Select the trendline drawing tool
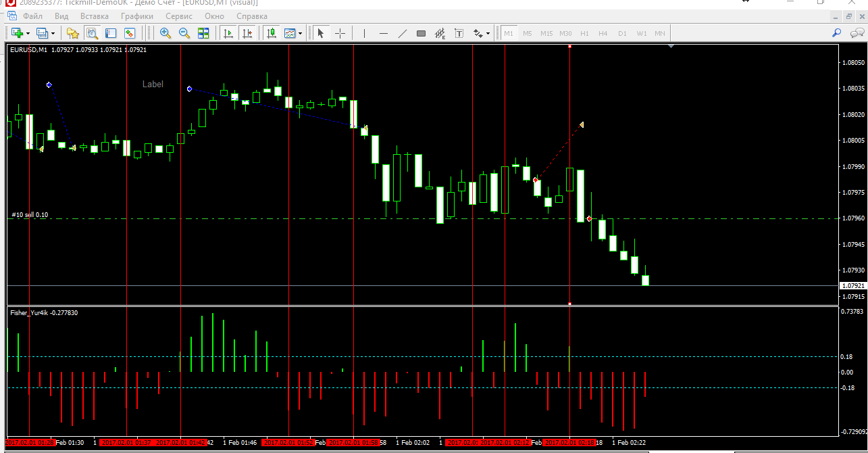Image resolution: width=868 pixels, height=453 pixels. click(403, 32)
